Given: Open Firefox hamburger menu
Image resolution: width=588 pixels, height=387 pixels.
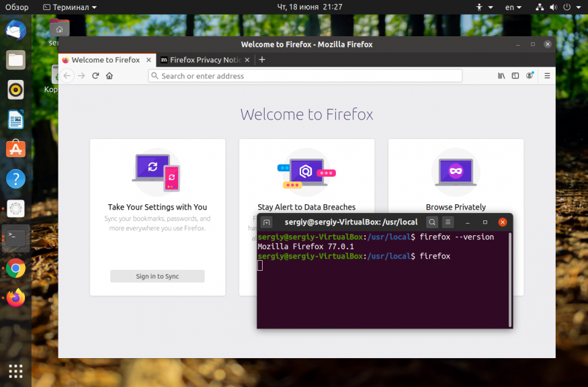Looking at the screenshot, I should pyautogui.click(x=547, y=76).
